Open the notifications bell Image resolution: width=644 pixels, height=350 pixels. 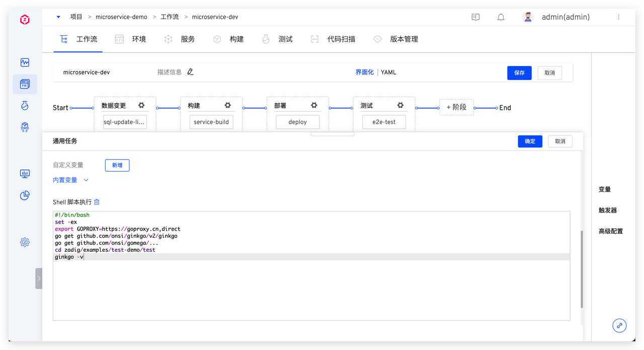click(x=501, y=17)
